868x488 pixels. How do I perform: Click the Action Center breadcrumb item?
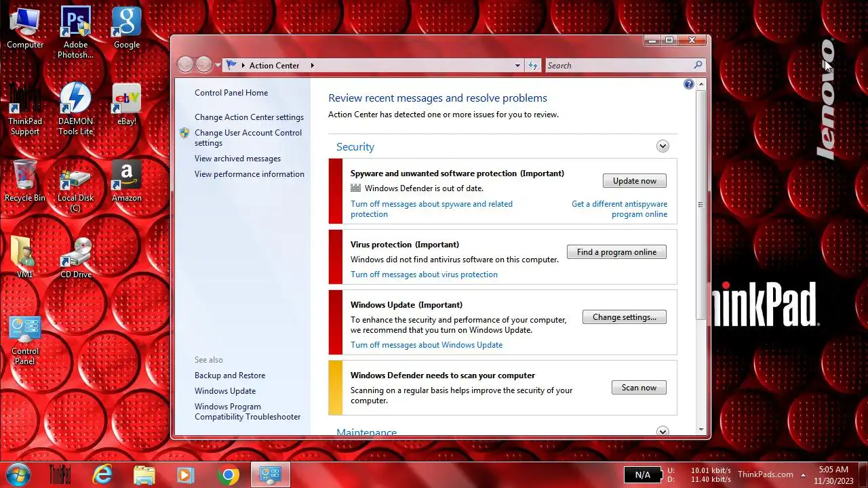274,65
